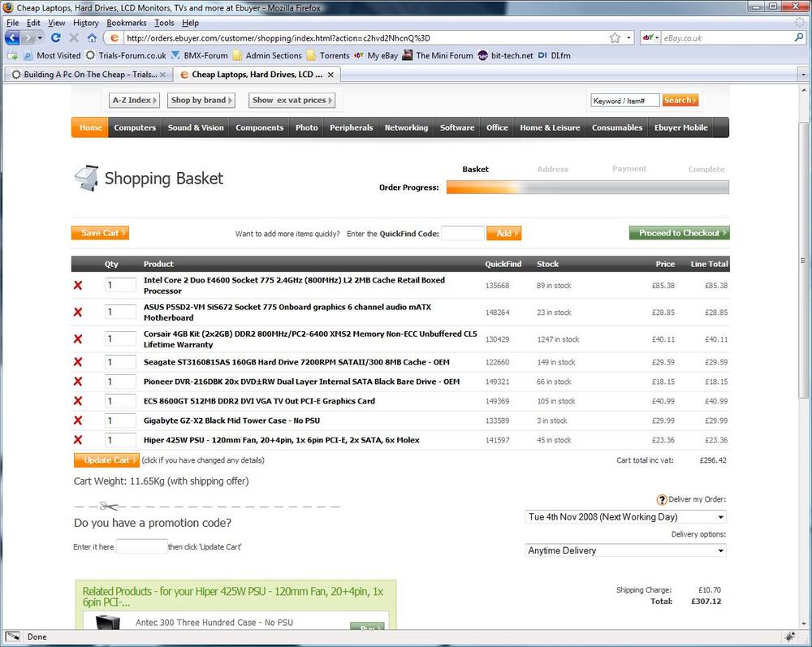Image resolution: width=812 pixels, height=647 pixels.
Task: Open the DI.fm bookmark
Action: click(554, 55)
